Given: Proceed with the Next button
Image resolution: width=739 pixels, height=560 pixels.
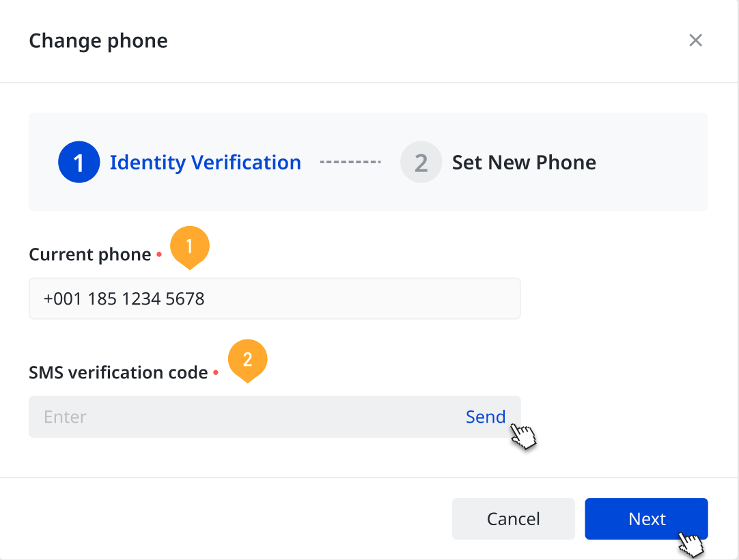Looking at the screenshot, I should pyautogui.click(x=646, y=518).
